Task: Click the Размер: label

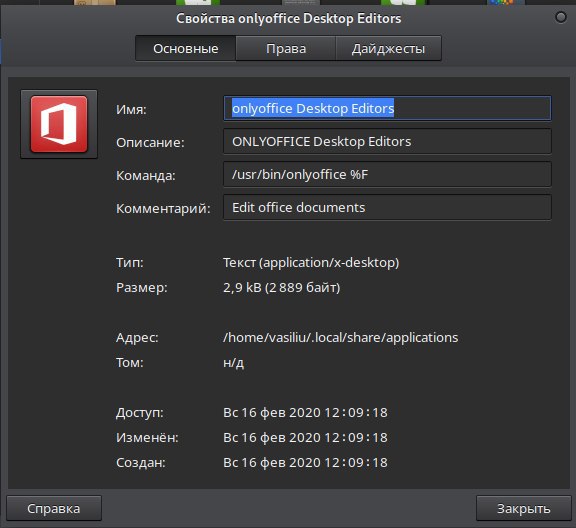Action: pyautogui.click(x=141, y=288)
